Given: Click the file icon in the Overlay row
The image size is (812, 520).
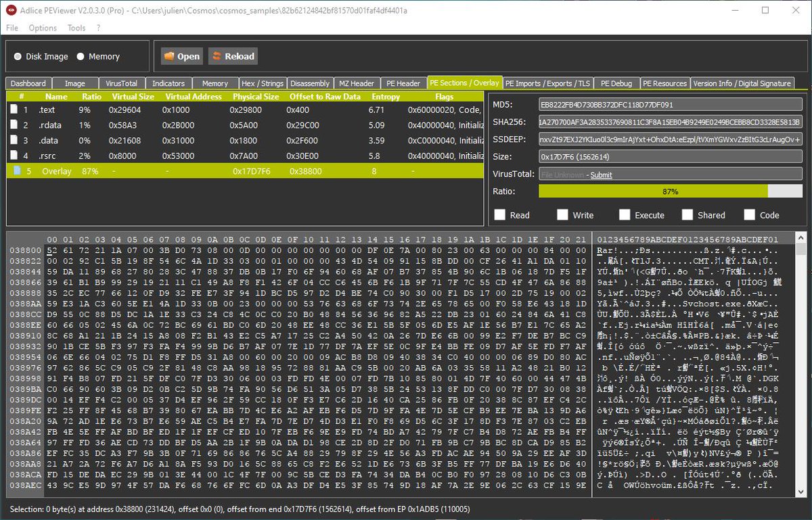Looking at the screenshot, I should pos(16,171).
